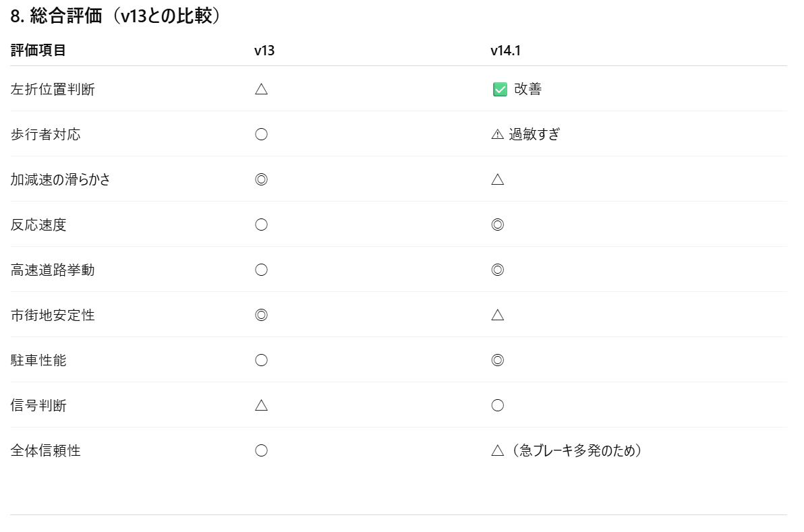Click the warning icon next to 過敏すぎ
Screen dimensions: 804x532
(498, 135)
